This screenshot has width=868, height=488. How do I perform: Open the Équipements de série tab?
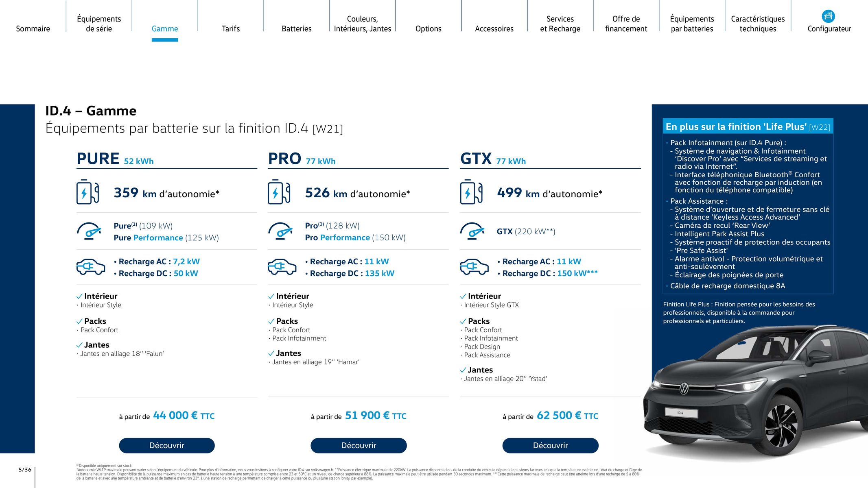click(99, 24)
